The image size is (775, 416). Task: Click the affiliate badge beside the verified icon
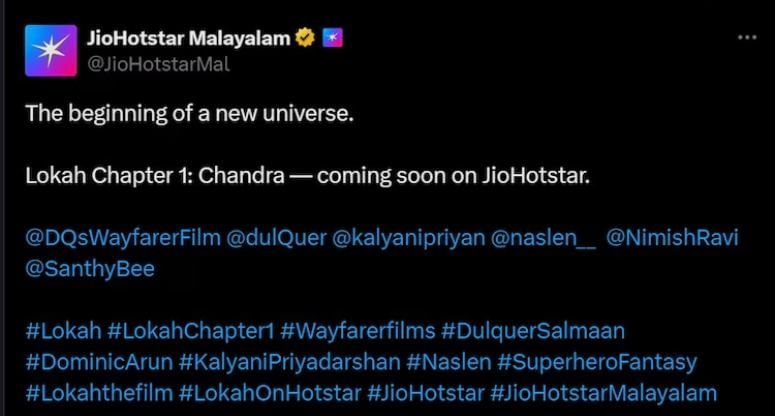(333, 38)
